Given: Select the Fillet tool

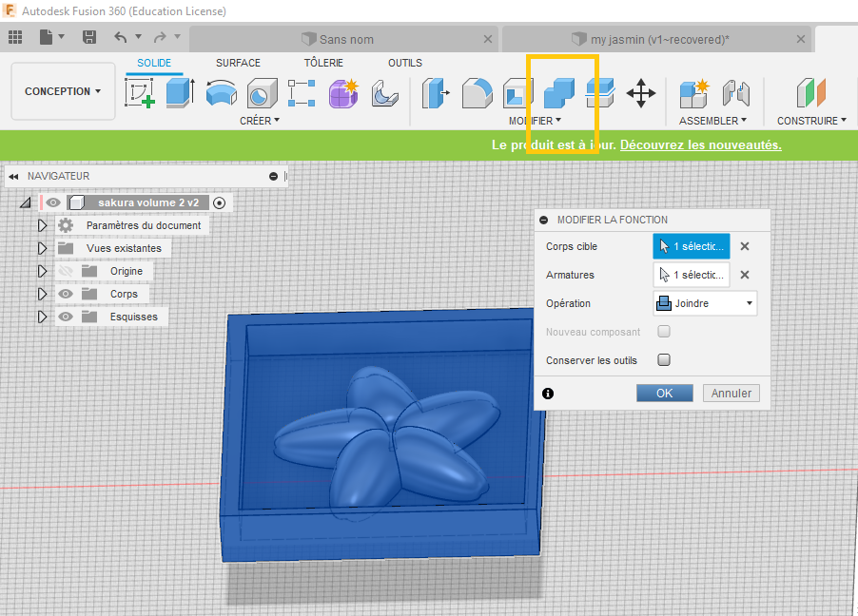Looking at the screenshot, I should tap(478, 92).
